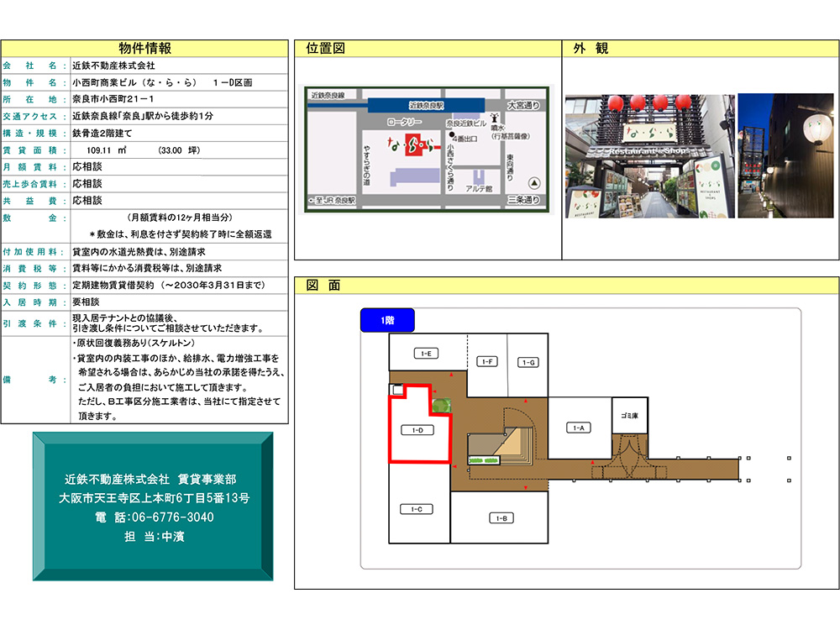
Task: Click remark line starting ただし、B工事区分
Action: point(180,402)
